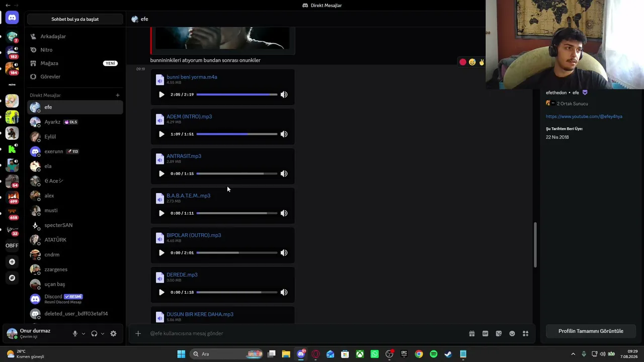Explore discoverable servers compass icon

pyautogui.click(x=12, y=278)
